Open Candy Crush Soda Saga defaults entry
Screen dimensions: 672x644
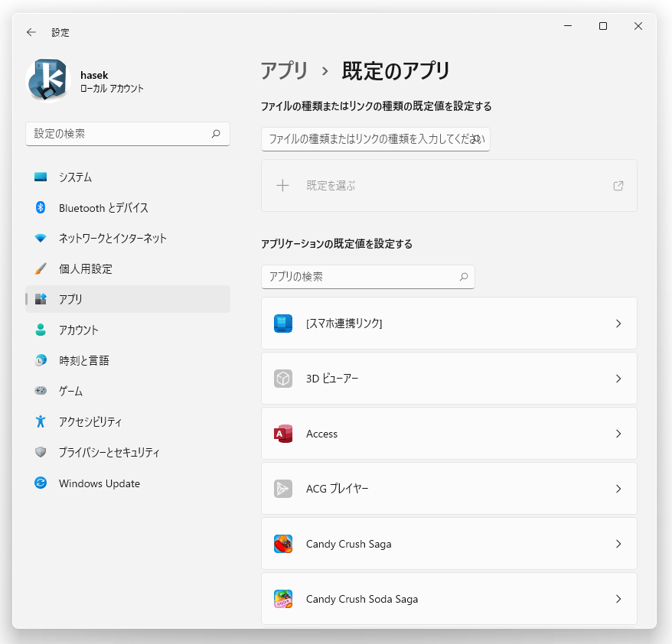(449, 599)
